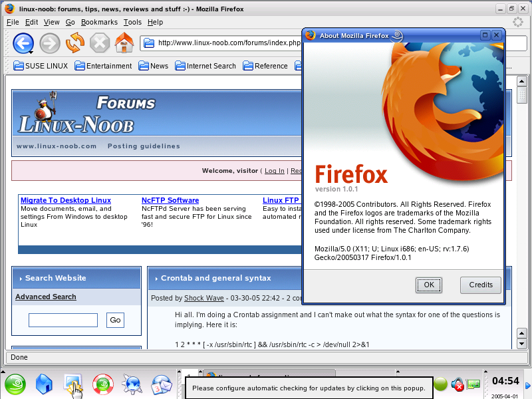Click the Stop loading button
532x399 pixels.
100,43
